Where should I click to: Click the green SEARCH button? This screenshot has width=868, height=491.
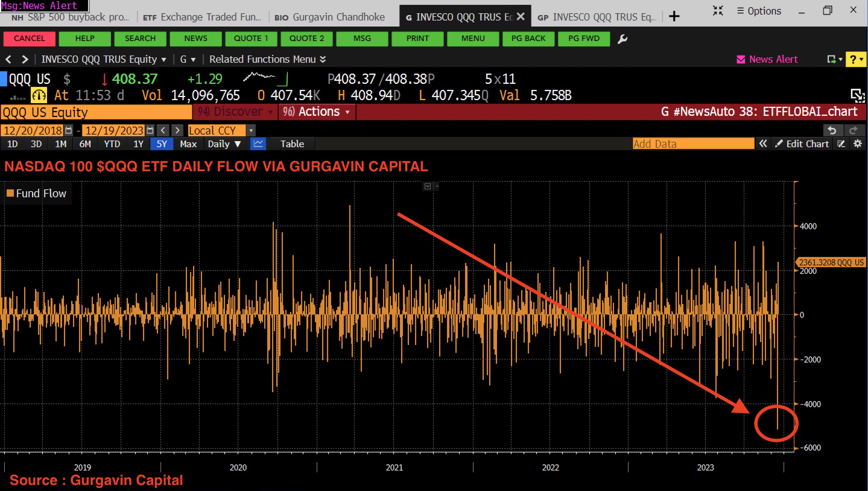pos(140,39)
